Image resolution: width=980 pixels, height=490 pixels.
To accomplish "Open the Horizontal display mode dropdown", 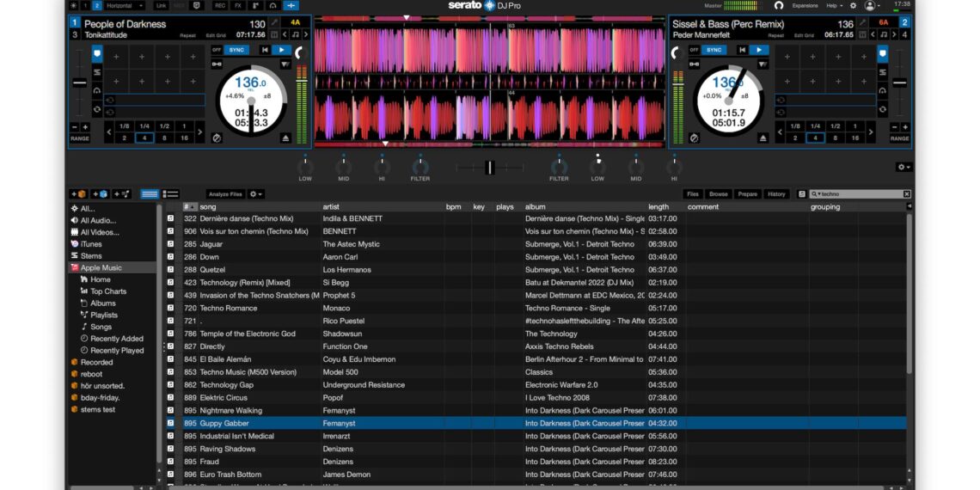I will pyautogui.click(x=124, y=5).
